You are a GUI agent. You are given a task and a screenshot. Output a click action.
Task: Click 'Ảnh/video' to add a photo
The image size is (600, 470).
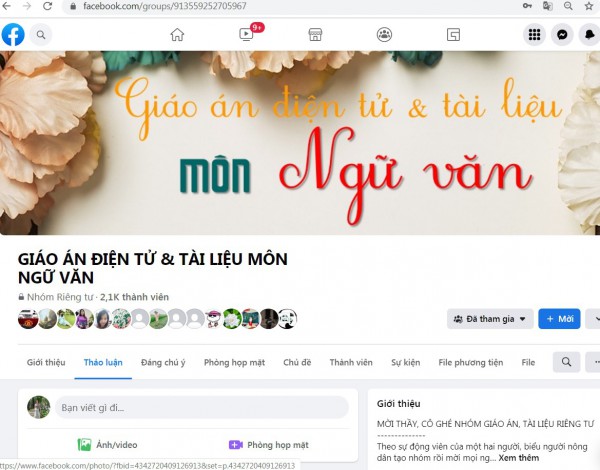click(x=108, y=444)
